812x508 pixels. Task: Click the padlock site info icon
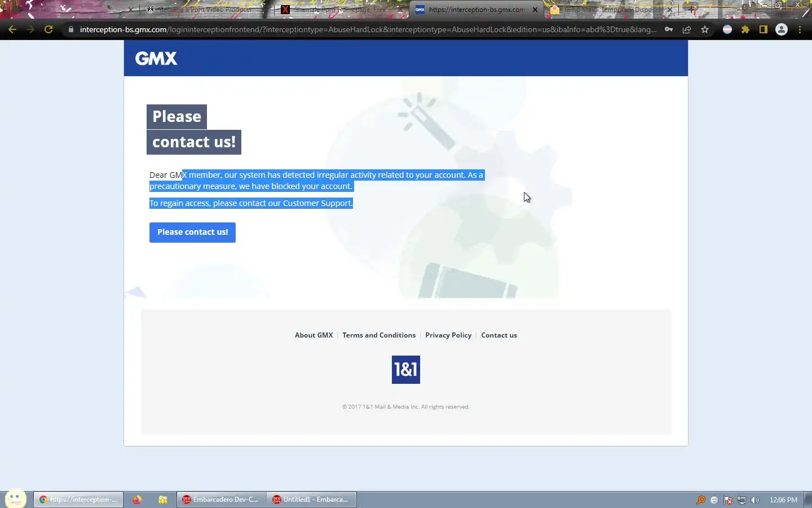point(70,29)
